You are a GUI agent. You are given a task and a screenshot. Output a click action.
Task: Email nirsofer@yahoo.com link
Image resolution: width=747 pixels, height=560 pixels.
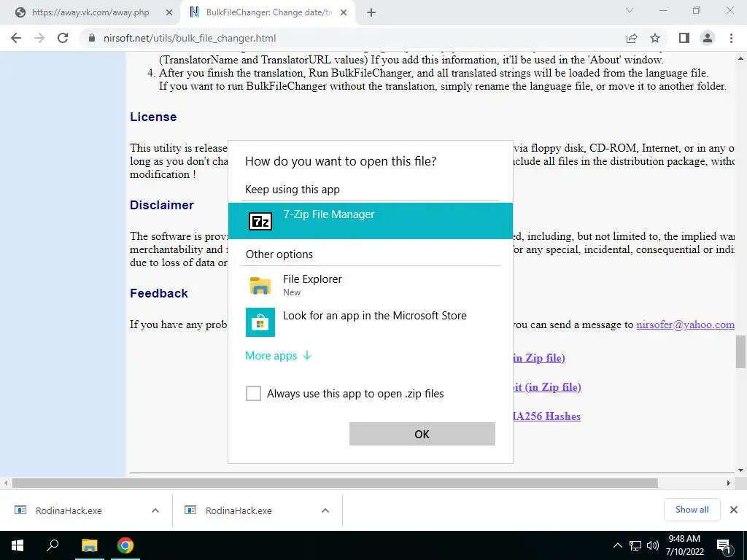pyautogui.click(x=685, y=324)
